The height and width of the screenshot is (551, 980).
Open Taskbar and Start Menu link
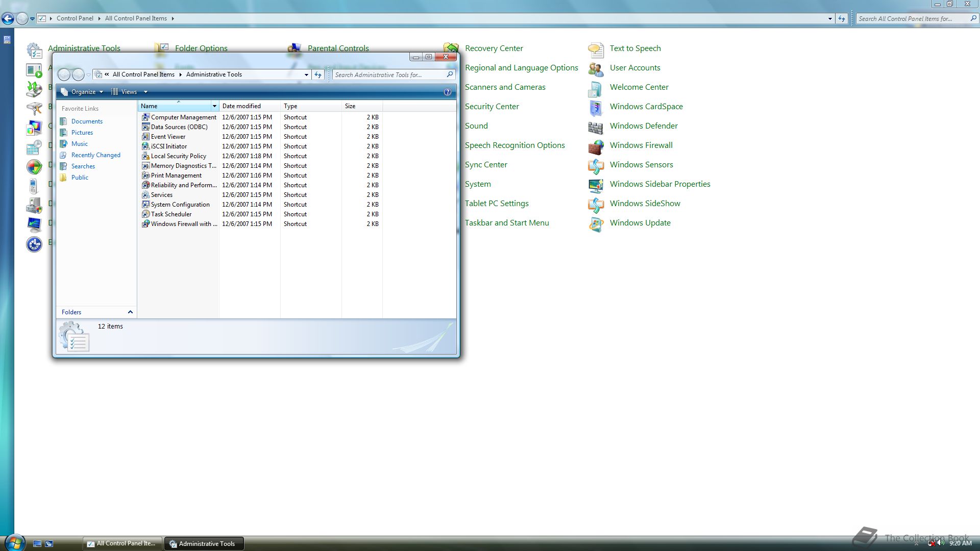tap(507, 223)
